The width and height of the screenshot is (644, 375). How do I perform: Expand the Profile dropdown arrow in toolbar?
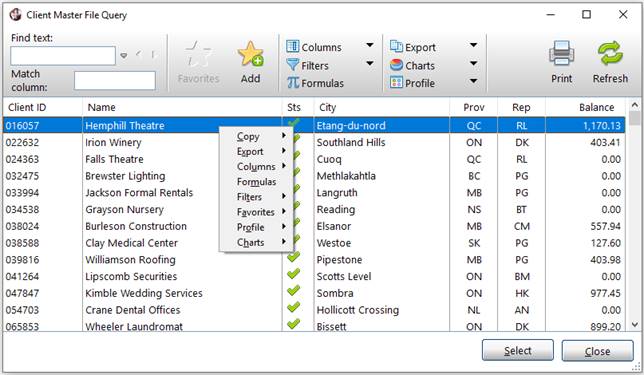[473, 81]
